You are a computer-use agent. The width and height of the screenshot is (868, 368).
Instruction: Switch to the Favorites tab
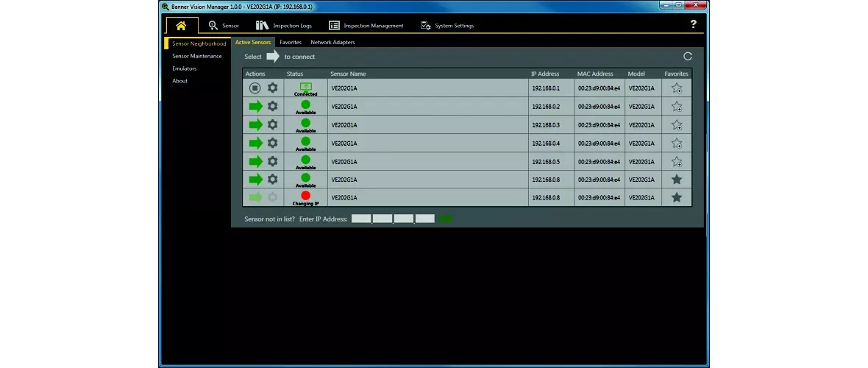[x=291, y=42]
